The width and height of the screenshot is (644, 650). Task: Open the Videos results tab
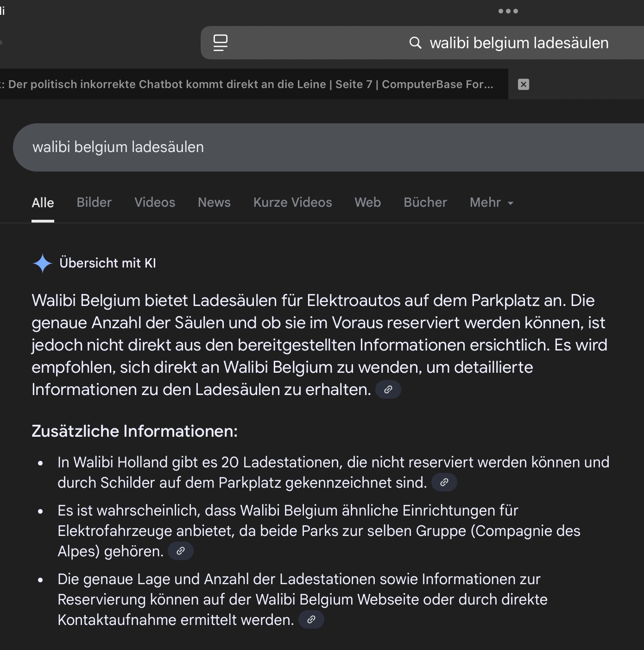click(x=155, y=203)
